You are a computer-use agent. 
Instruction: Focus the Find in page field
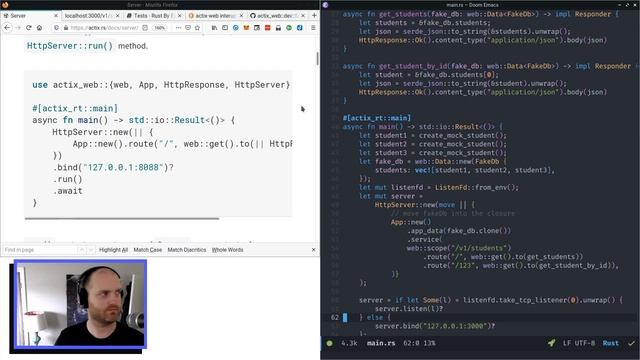click(x=39, y=250)
